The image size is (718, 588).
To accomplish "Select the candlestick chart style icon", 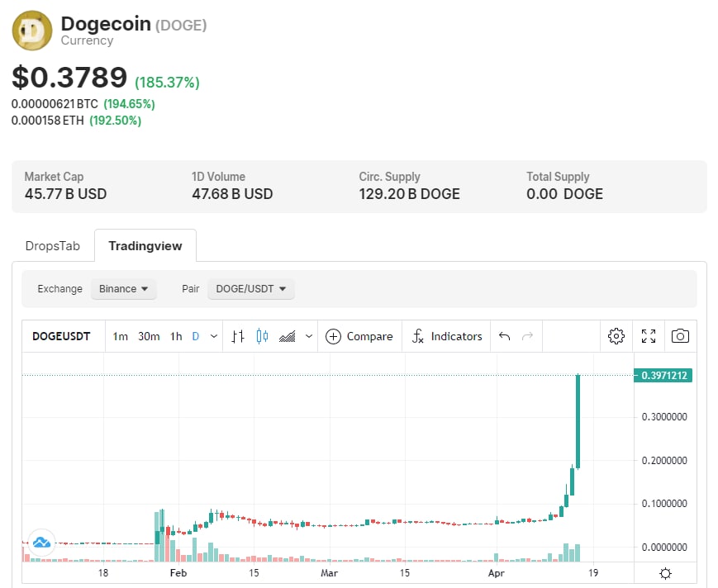I will click(262, 336).
